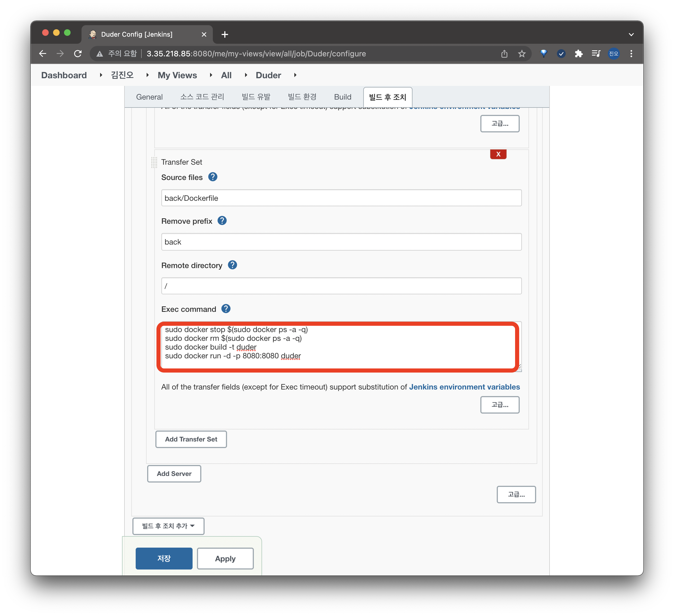The width and height of the screenshot is (674, 616).
Task: Open the My Views breadcrumb link
Action: click(177, 75)
